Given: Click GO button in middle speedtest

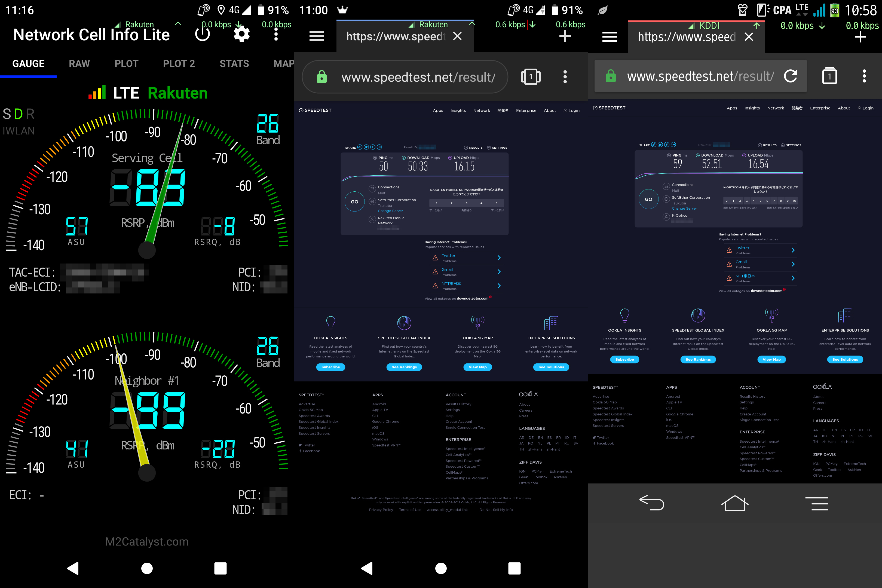Looking at the screenshot, I should pyautogui.click(x=354, y=202).
